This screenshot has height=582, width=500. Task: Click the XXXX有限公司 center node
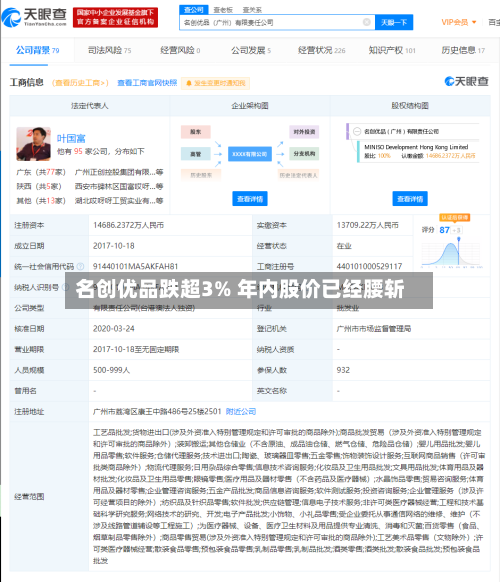tap(249, 154)
